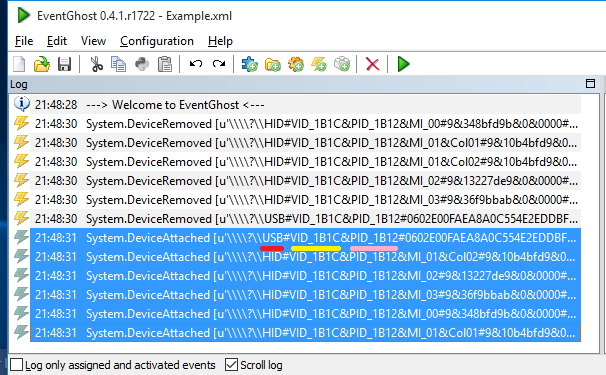Screen dimensions: 606x375
Task: Add a folder with the Add Folder icon
Action: (272, 64)
